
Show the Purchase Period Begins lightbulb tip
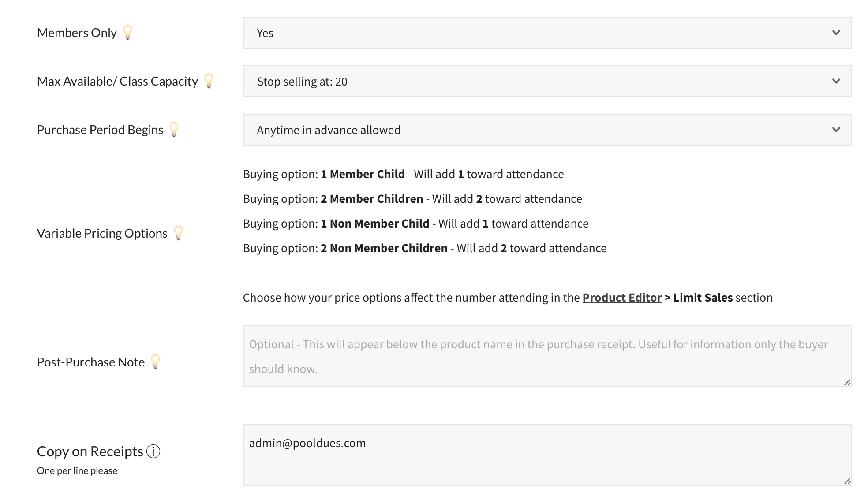[174, 129]
